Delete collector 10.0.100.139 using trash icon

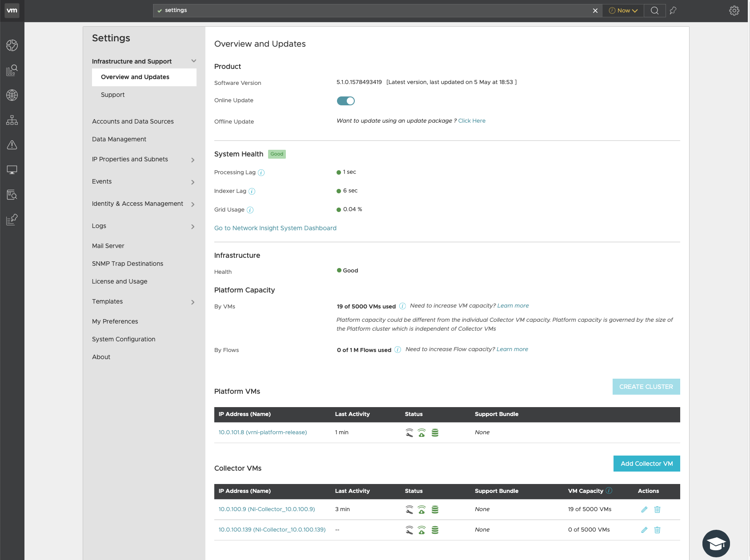[658, 530]
